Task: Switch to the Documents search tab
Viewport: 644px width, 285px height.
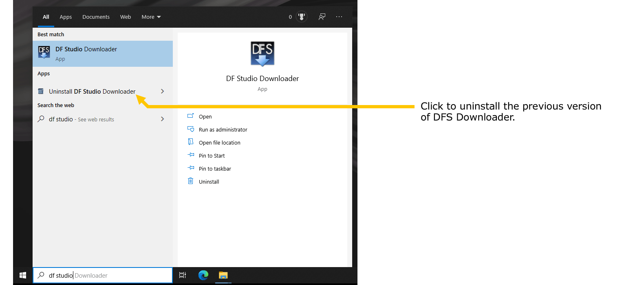Action: 96,17
